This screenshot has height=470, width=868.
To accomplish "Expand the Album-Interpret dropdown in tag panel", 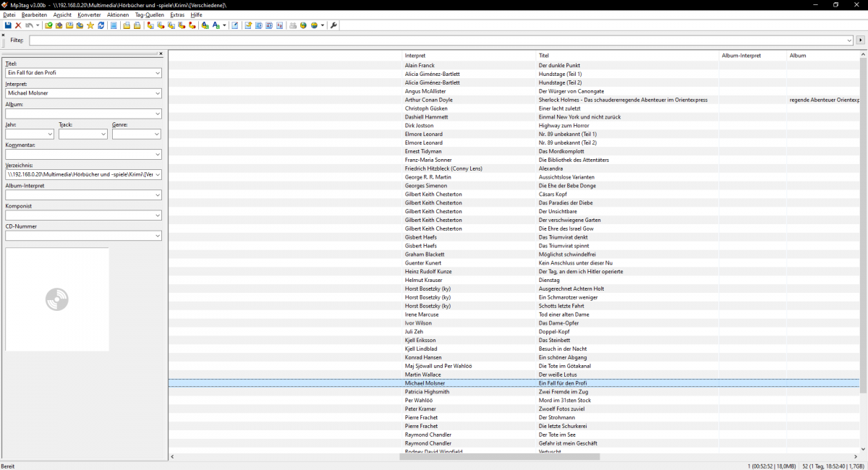I will coord(158,195).
